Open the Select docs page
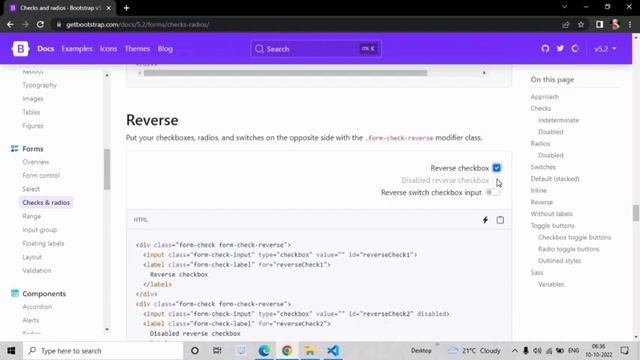The image size is (640, 360). (31, 189)
